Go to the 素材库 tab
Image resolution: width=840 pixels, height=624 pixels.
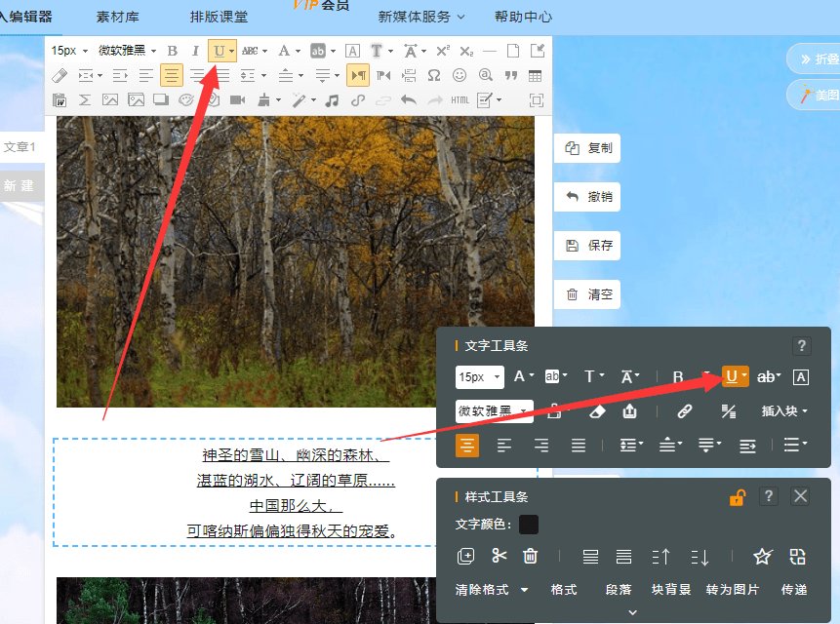117,17
